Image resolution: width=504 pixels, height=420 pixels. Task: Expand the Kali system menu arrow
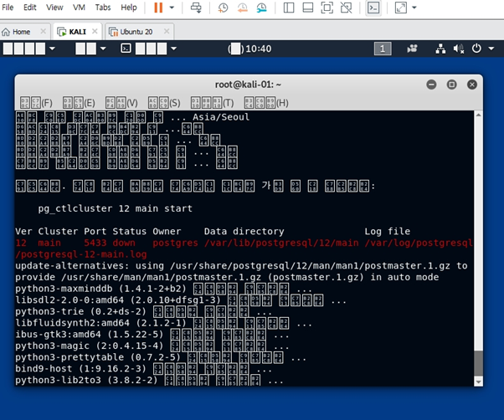click(x=491, y=49)
